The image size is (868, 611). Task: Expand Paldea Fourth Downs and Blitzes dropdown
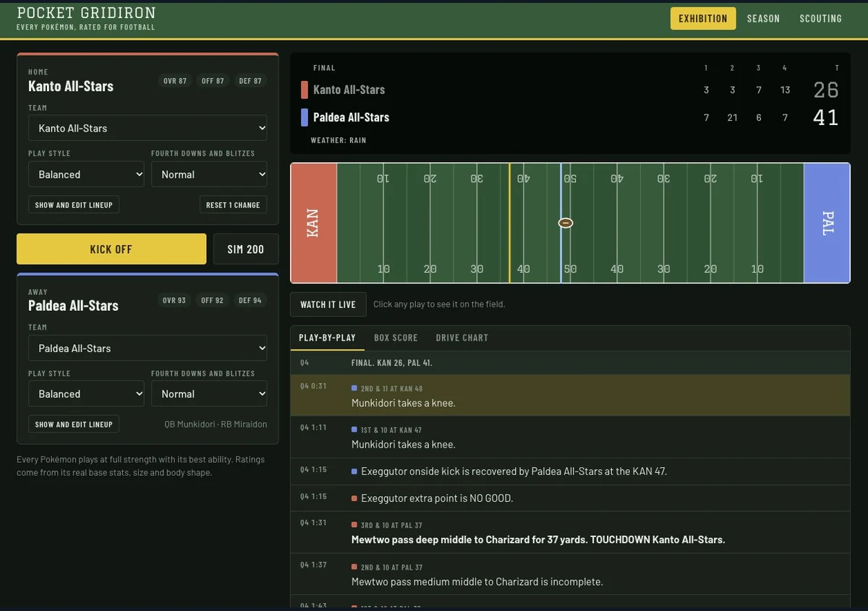coord(209,394)
